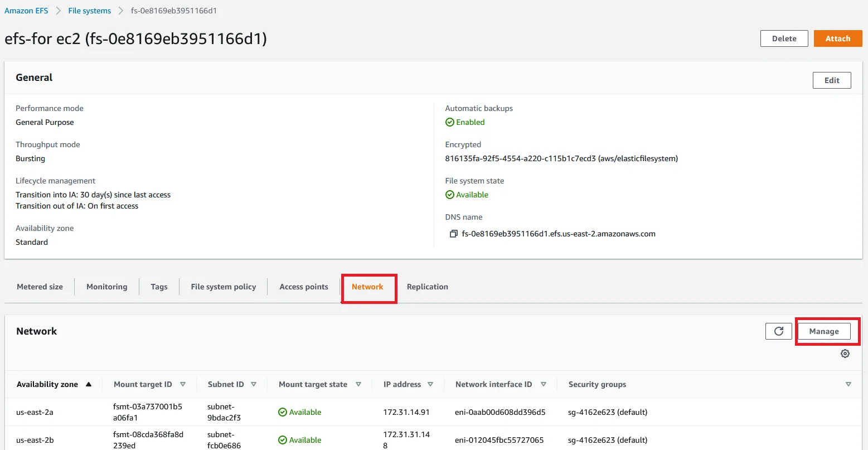Click the Delete file system button
Image resolution: width=868 pixels, height=450 pixels.
pos(784,38)
